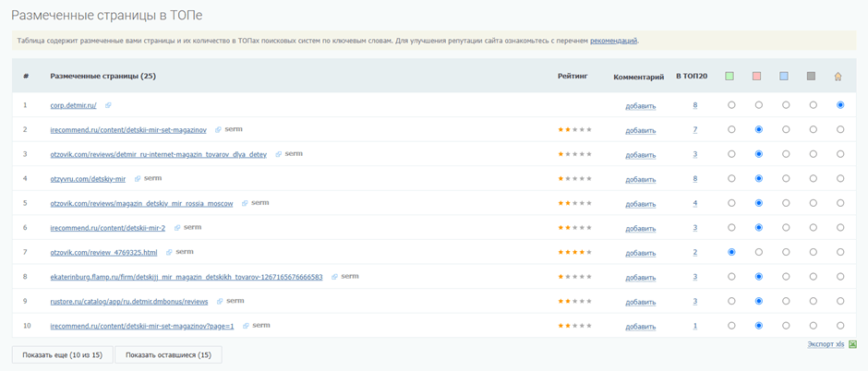
Task: Click external link icon beside irecommend.ru/content/detskii-mir-2
Action: point(177,228)
